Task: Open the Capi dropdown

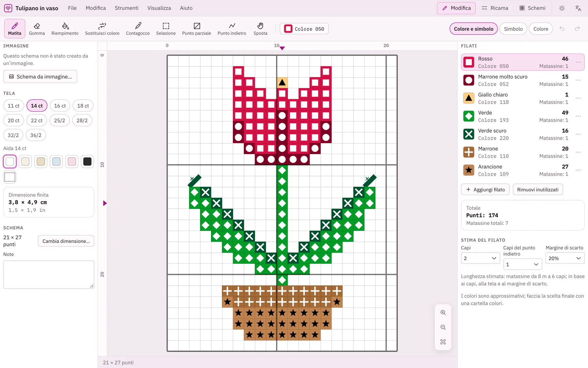Action: (480, 258)
